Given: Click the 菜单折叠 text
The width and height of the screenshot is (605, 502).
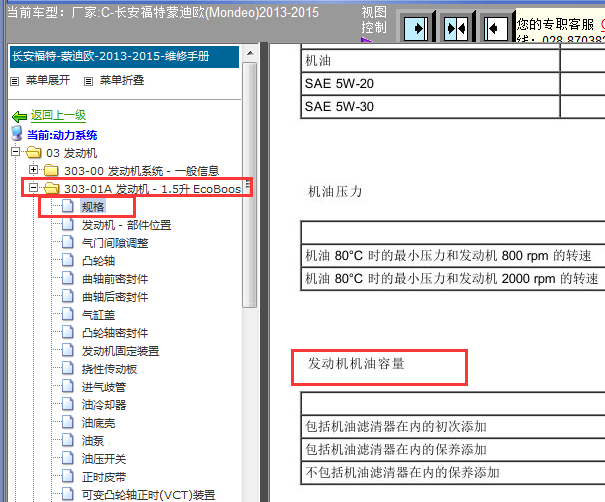Looking at the screenshot, I should (x=122, y=80).
